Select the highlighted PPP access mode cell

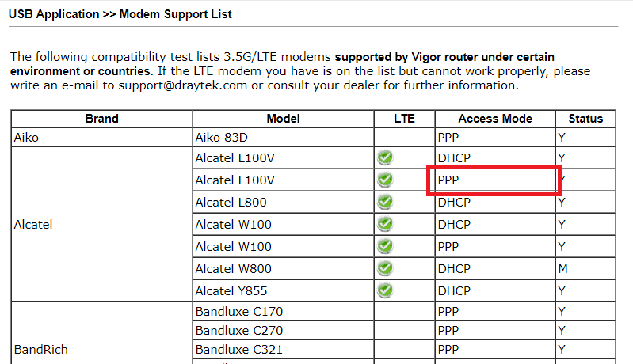494,180
